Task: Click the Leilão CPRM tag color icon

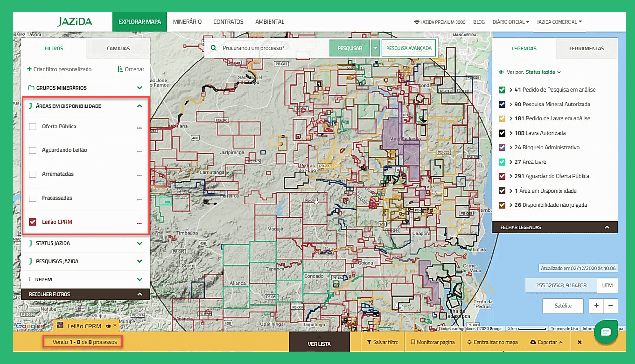Action: coord(60,325)
